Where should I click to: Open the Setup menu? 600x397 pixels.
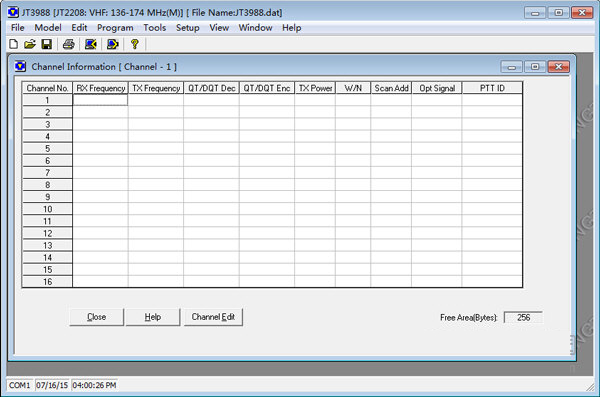point(188,28)
